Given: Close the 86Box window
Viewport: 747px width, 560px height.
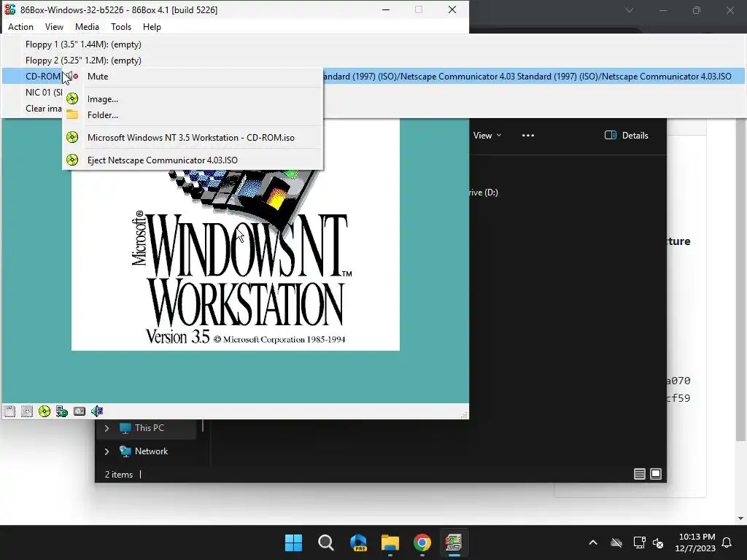Looking at the screenshot, I should click(452, 9).
